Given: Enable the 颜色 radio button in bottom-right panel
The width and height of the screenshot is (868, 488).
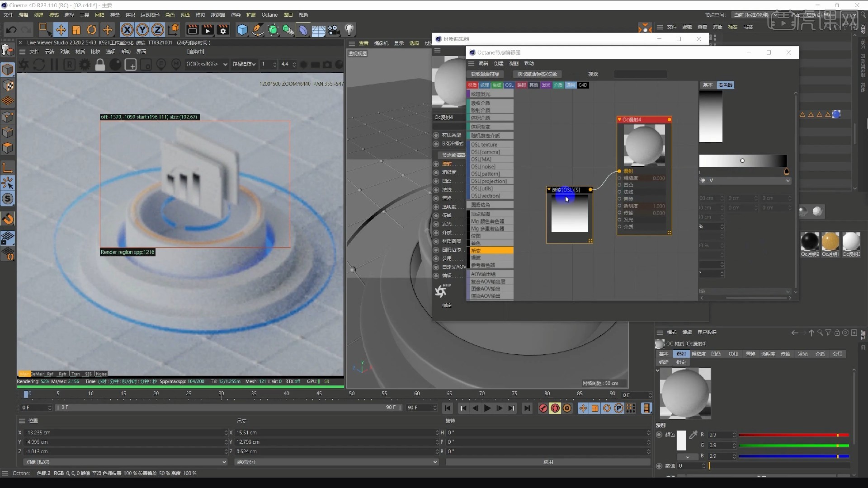Looking at the screenshot, I should click(659, 434).
